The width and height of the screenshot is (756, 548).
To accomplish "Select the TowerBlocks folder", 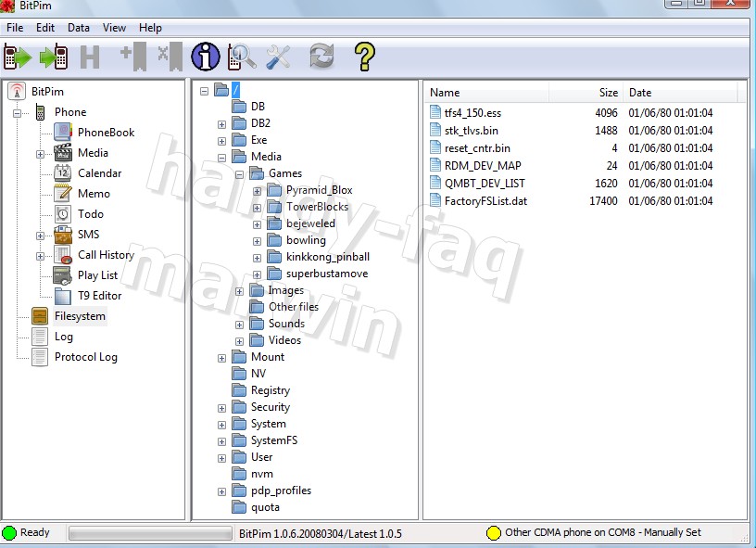I will point(317,207).
